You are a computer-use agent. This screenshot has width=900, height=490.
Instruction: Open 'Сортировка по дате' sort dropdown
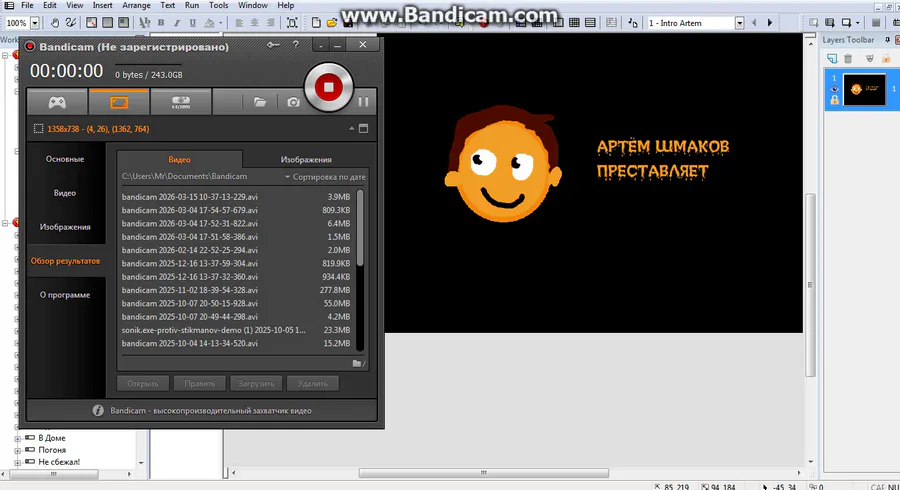pos(325,177)
